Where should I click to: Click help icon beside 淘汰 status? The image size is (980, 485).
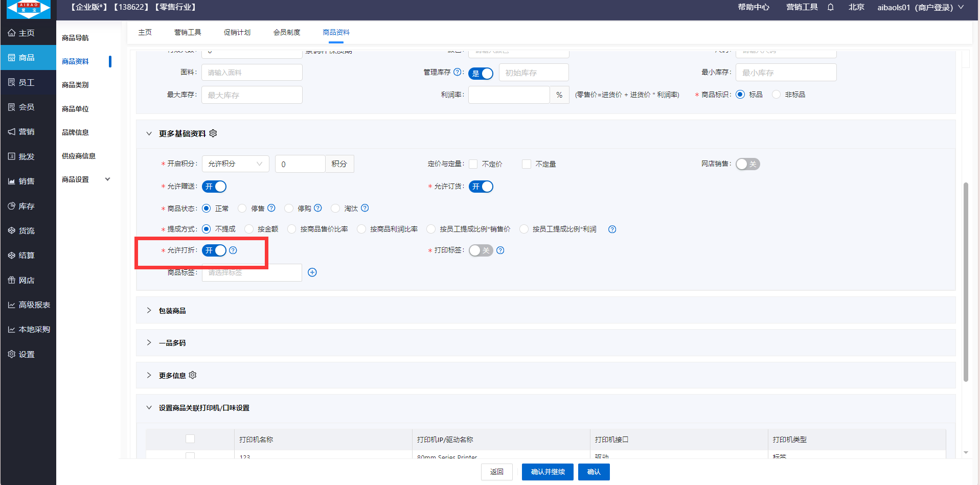pos(365,208)
